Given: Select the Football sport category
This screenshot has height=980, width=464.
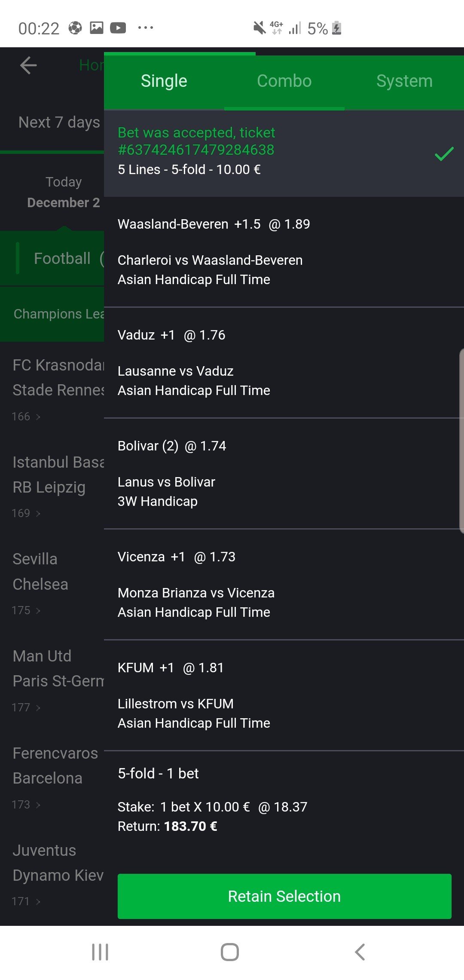Looking at the screenshot, I should (x=61, y=258).
